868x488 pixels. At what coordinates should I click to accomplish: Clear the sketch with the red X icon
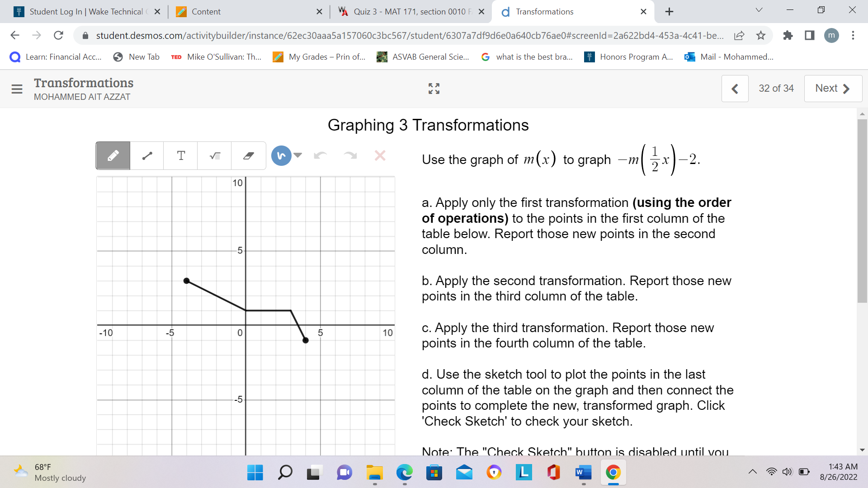380,155
